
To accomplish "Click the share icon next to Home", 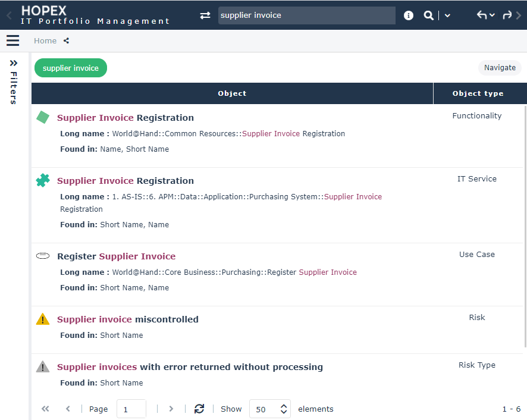I will (66, 41).
